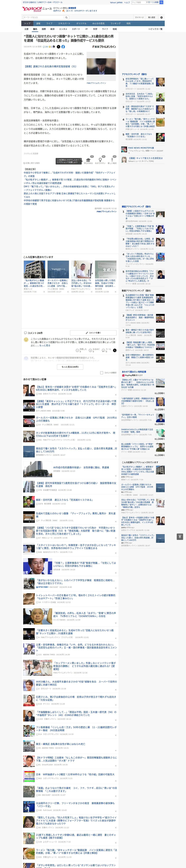
Task: Open article 維新・吉村代表 連立入りなら
Action: tap(70, 501)
